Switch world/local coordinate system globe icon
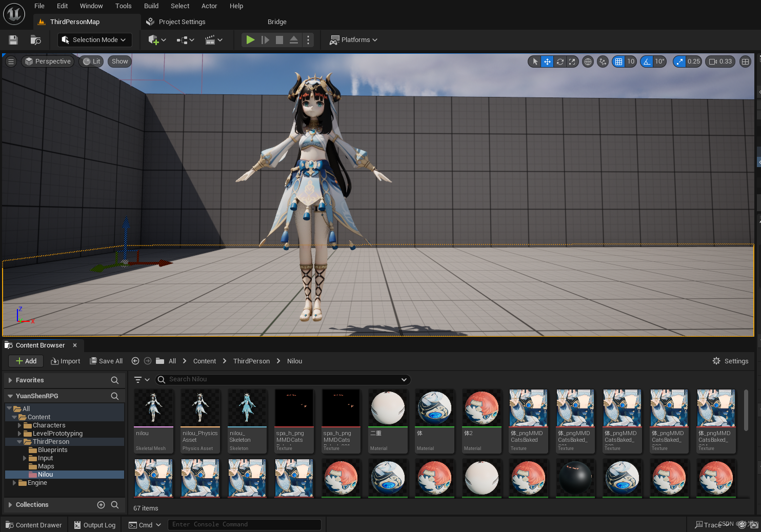761x532 pixels. [x=588, y=62]
